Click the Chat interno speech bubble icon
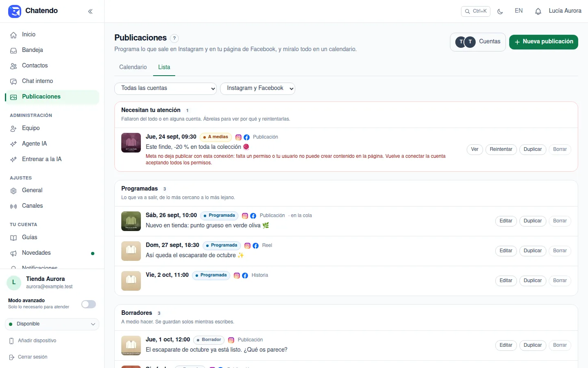588x368 pixels. point(13,81)
